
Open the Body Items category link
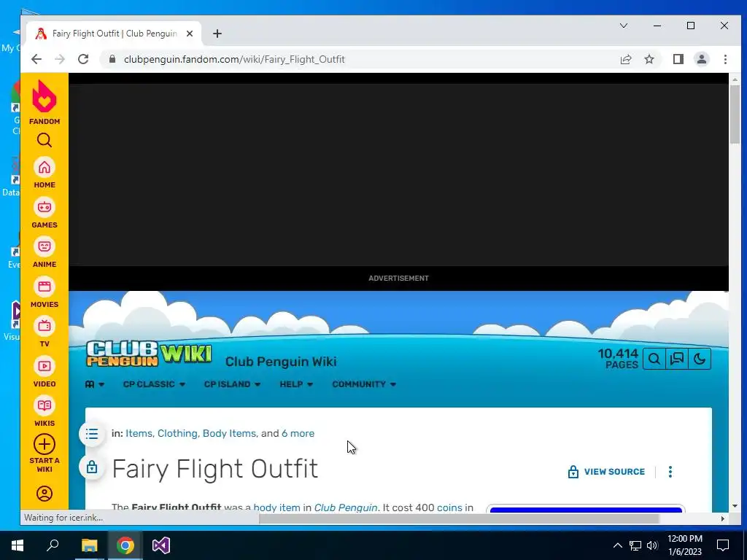tap(229, 433)
